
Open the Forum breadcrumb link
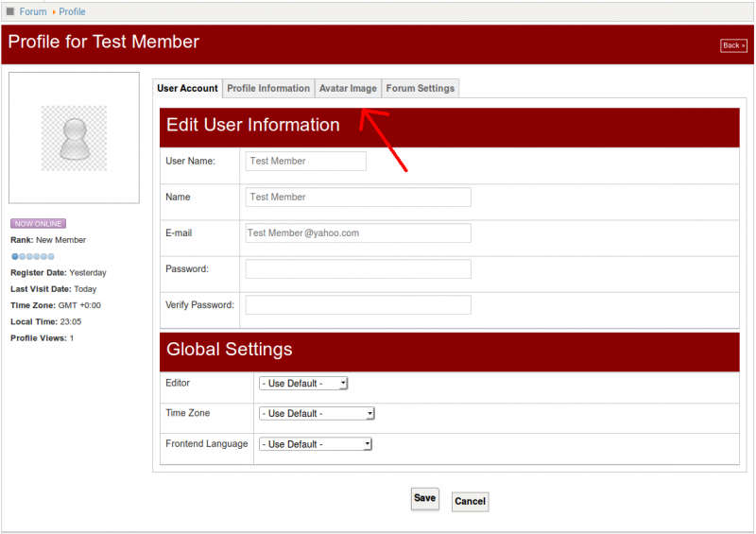[x=32, y=11]
